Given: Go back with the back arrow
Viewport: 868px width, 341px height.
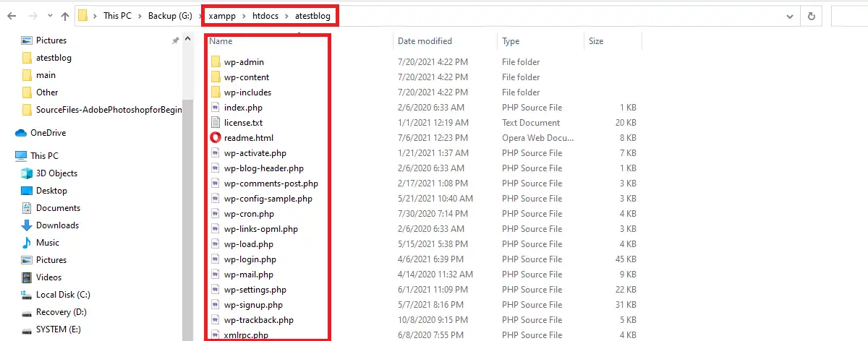Looking at the screenshot, I should 11,15.
